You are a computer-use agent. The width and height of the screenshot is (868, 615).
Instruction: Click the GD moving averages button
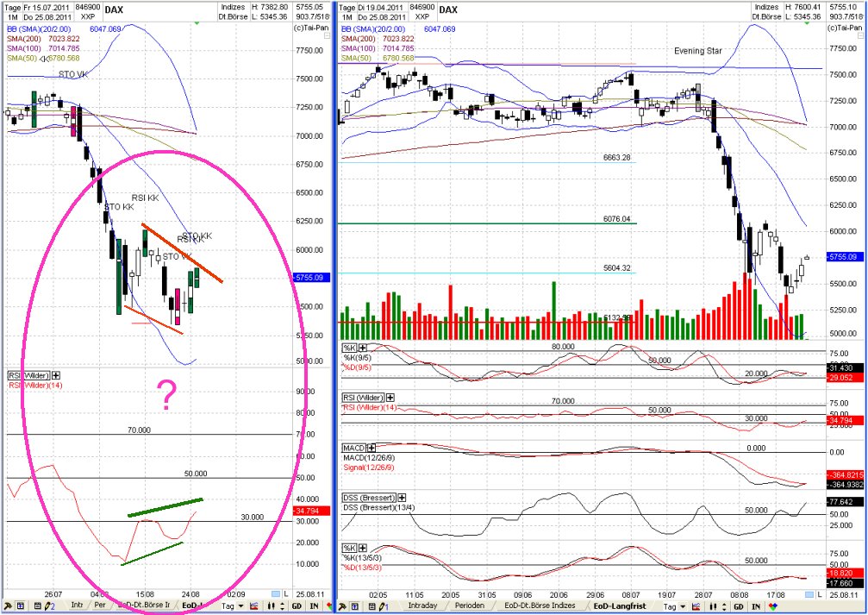[x=296, y=607]
